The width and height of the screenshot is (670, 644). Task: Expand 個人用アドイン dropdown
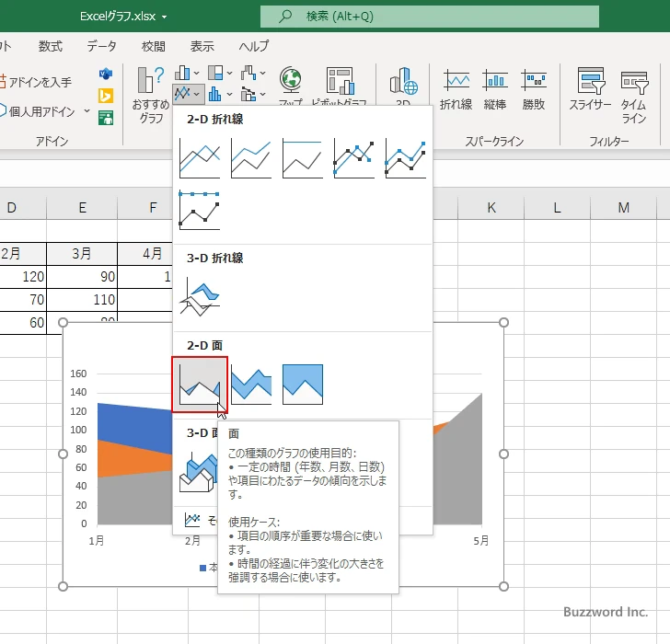[x=87, y=111]
